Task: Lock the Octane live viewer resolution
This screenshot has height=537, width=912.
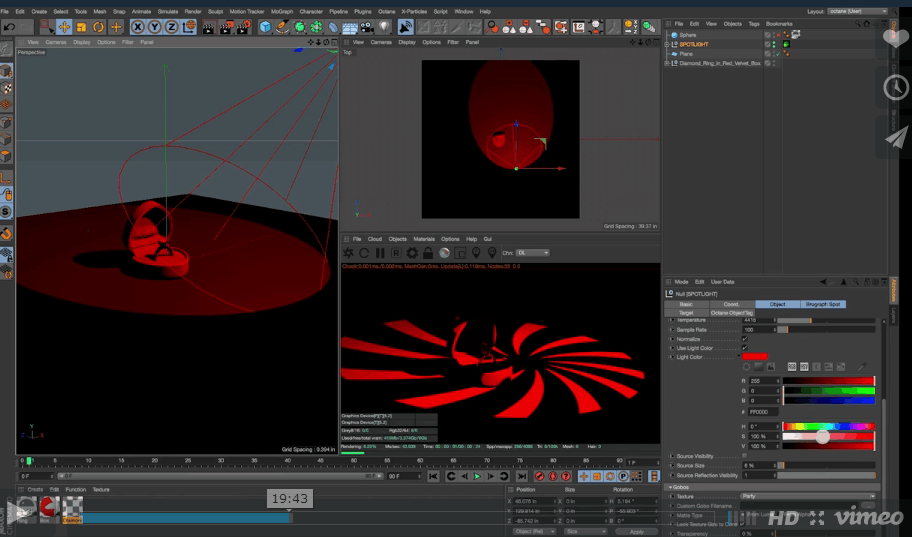Action: tap(428, 253)
